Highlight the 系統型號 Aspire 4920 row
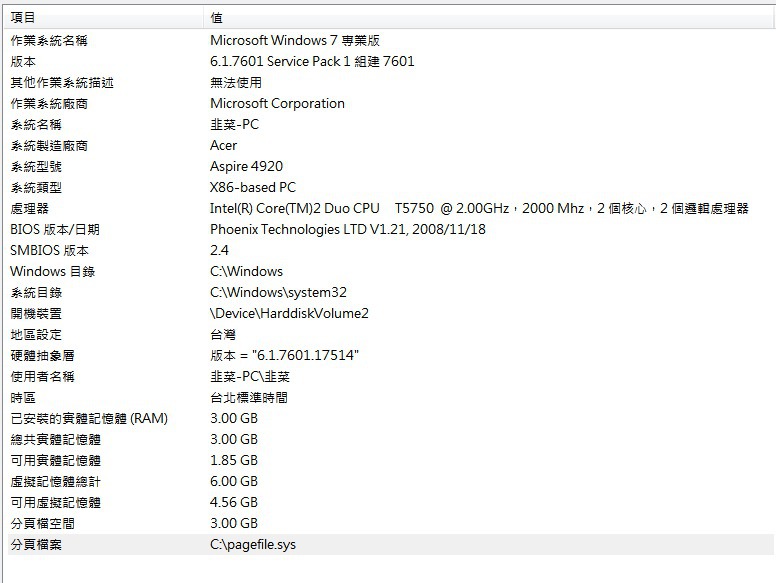776x583 pixels. coord(36,166)
